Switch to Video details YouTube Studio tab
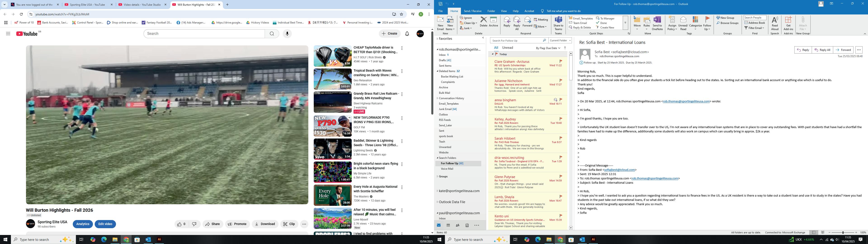The height and width of the screenshot is (244, 868). (142, 5)
